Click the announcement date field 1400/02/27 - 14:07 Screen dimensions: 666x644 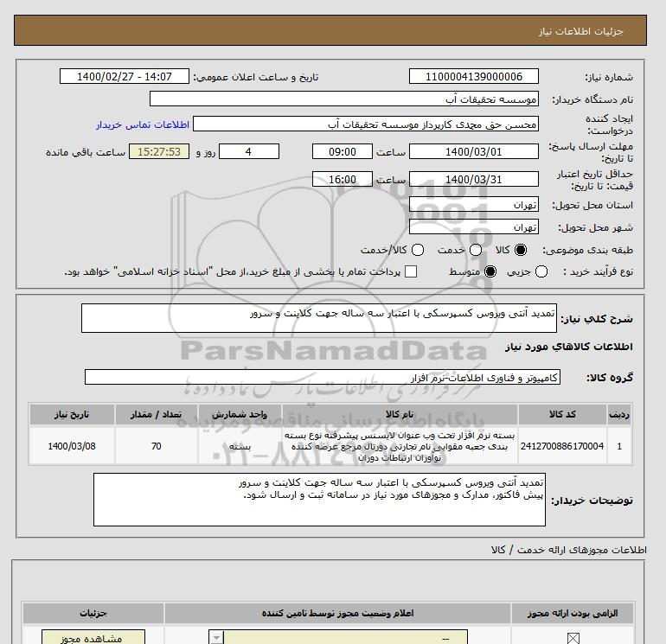click(x=125, y=76)
